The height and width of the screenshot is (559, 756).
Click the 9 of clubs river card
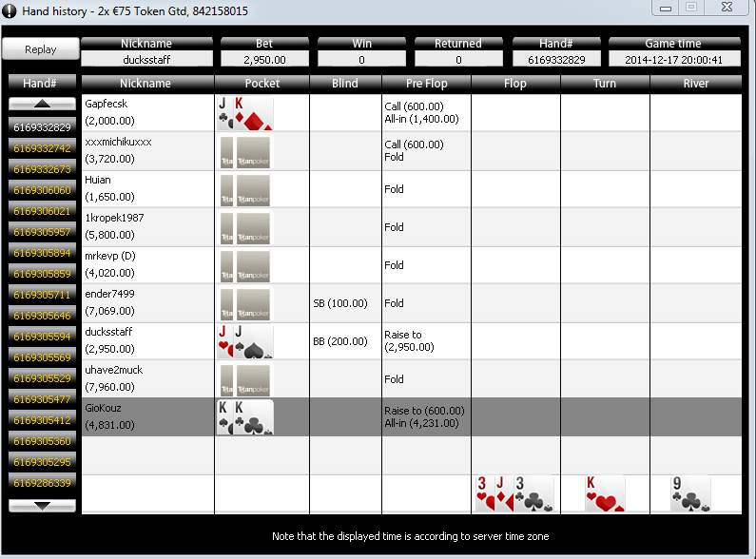click(x=690, y=493)
